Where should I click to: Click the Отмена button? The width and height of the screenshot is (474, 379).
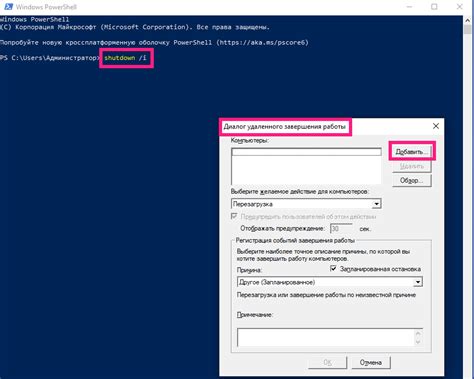click(x=370, y=362)
